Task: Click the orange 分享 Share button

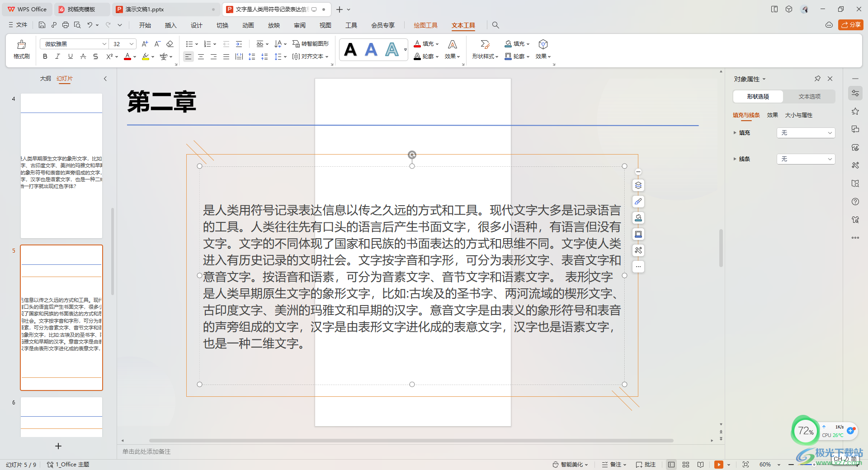Action: [x=850, y=25]
